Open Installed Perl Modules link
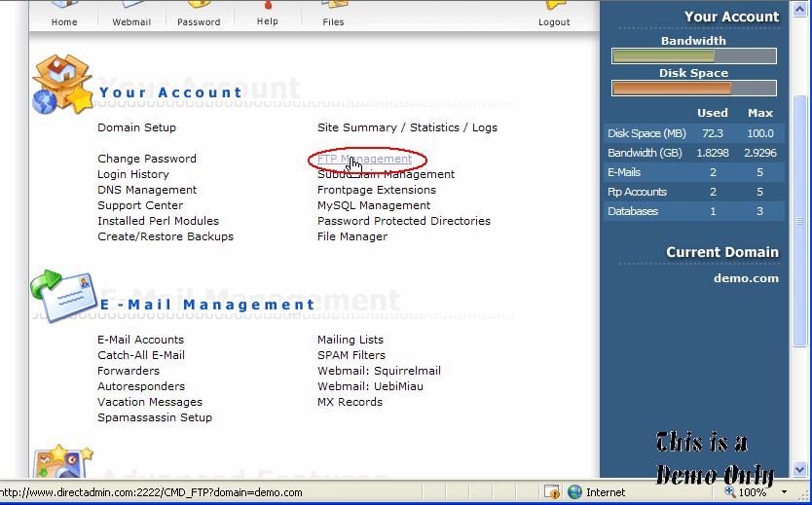Image resolution: width=812 pixels, height=505 pixels. coord(158,221)
